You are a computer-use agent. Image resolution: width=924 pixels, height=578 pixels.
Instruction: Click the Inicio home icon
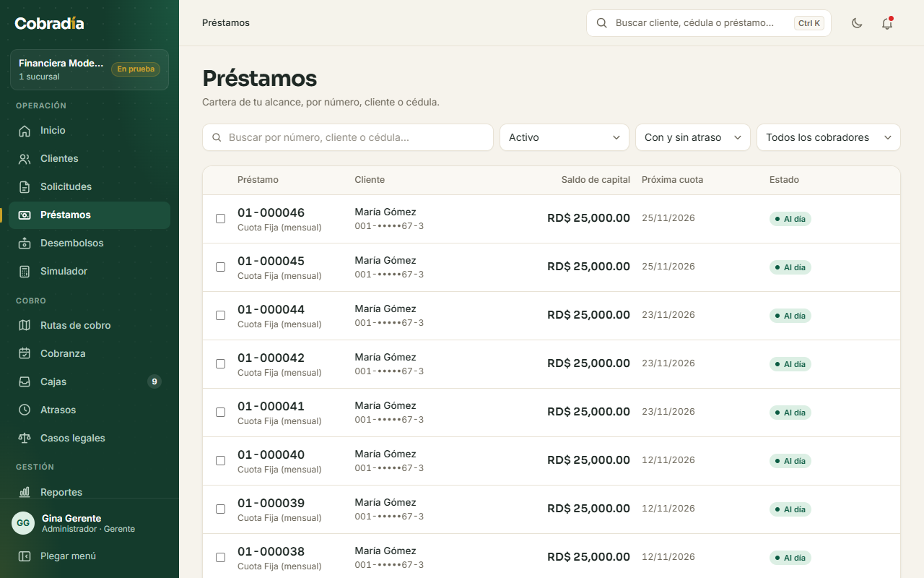(25, 131)
